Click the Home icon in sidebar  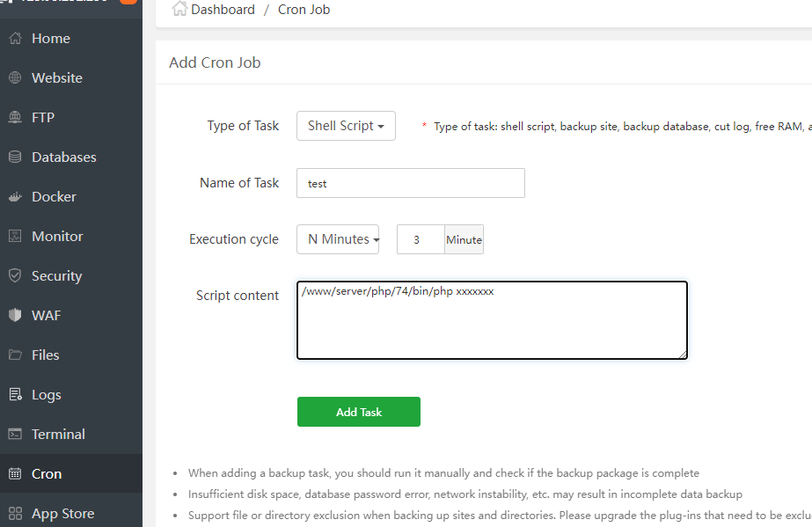(x=15, y=39)
